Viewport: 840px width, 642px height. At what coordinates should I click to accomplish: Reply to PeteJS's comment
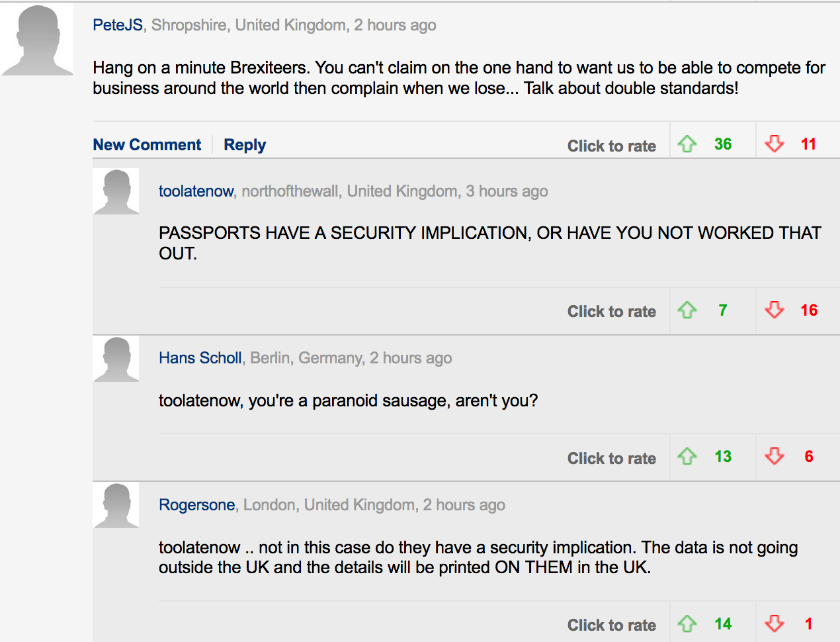[245, 145]
